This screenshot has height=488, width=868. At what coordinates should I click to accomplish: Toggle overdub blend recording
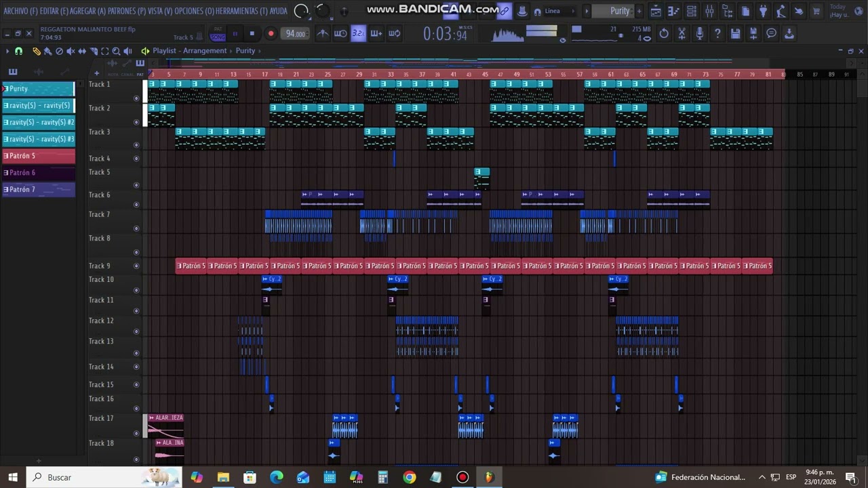(376, 33)
